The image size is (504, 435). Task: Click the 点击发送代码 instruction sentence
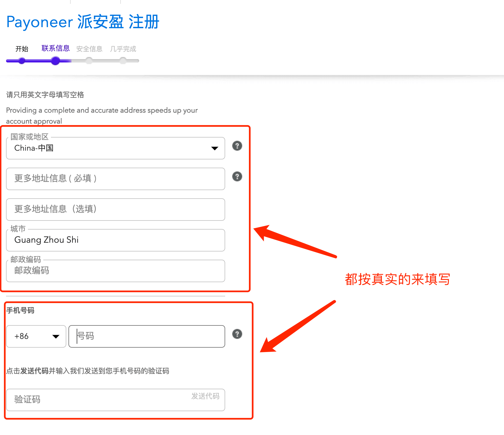click(x=88, y=371)
